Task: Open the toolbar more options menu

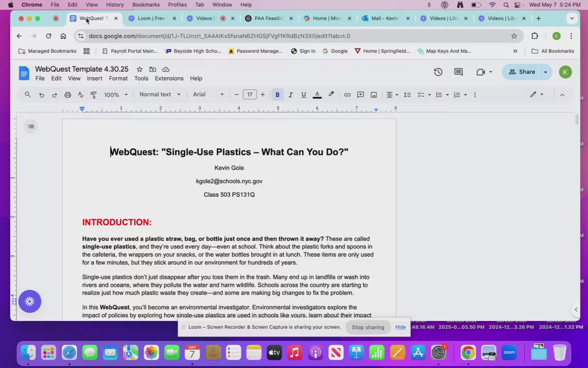Action: 475,95
